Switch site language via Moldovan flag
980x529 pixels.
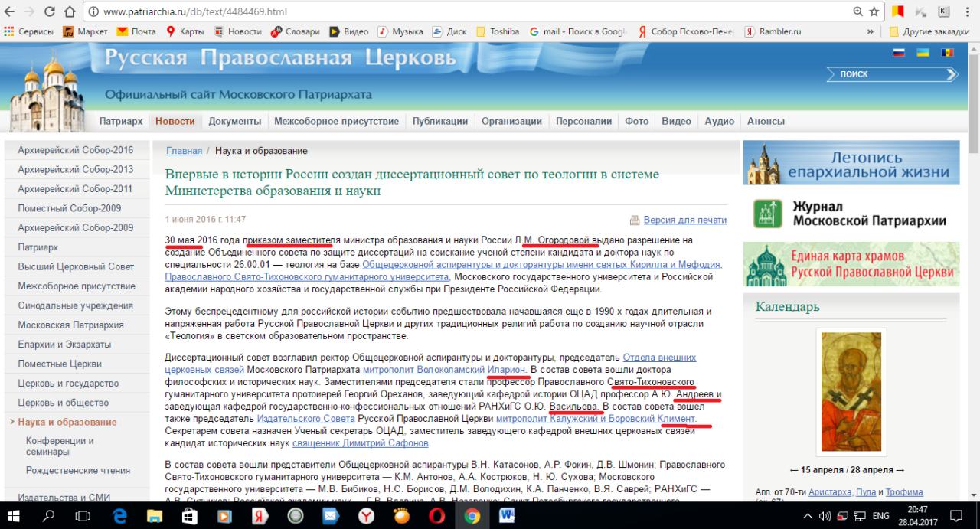pos(948,53)
